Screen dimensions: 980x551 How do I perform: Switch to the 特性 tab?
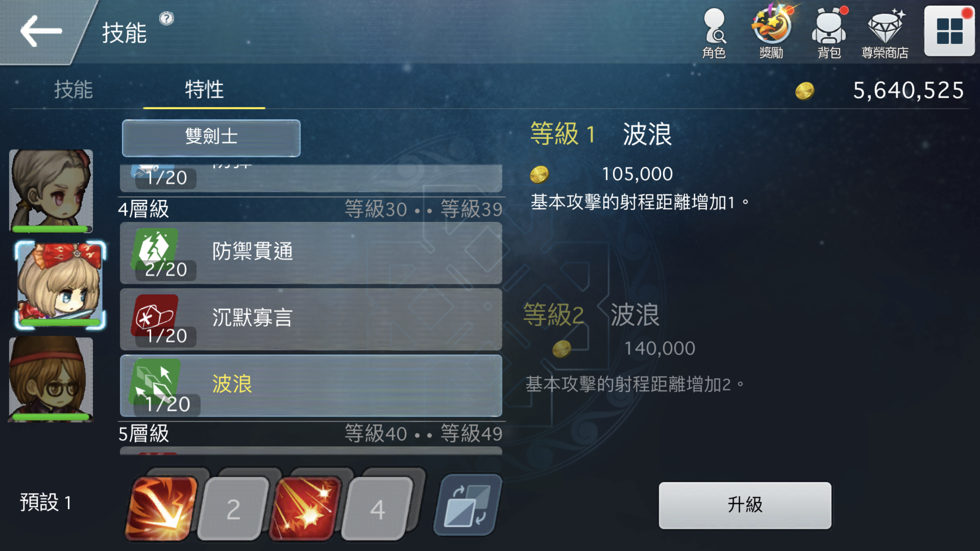coord(204,90)
